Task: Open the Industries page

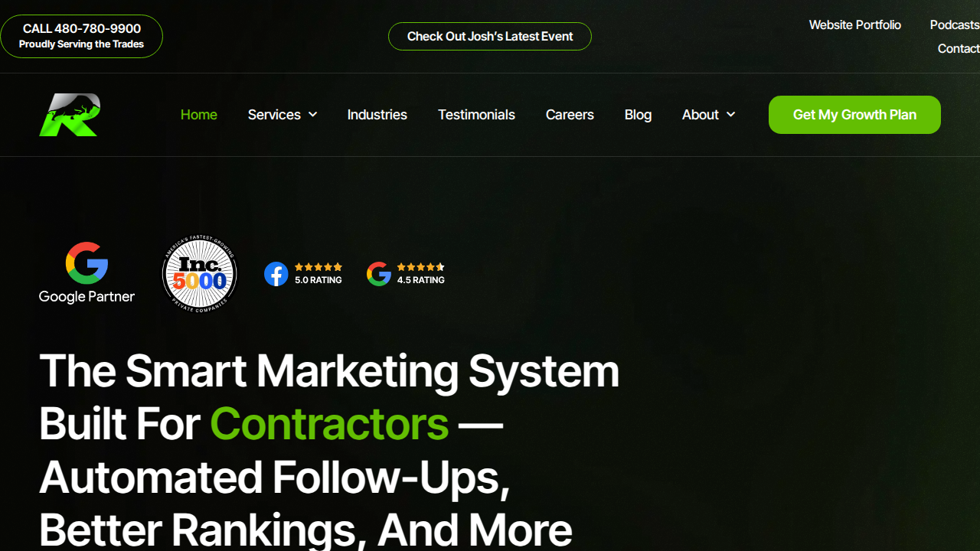Action: click(377, 115)
